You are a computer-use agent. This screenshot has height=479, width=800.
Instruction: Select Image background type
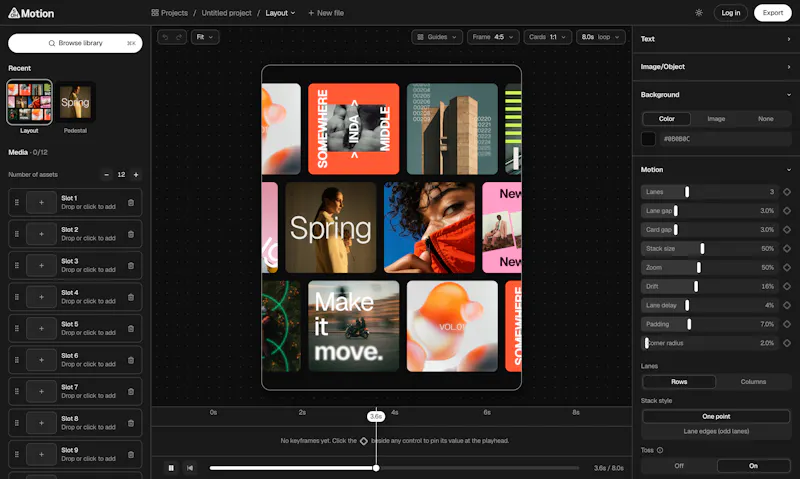[716, 119]
